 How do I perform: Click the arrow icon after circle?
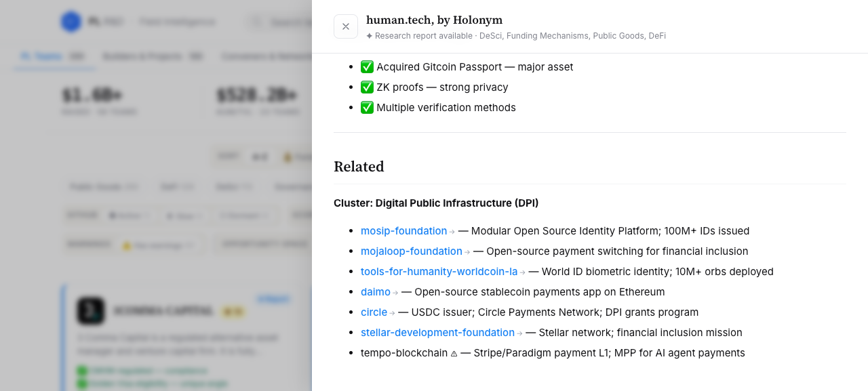coord(392,313)
